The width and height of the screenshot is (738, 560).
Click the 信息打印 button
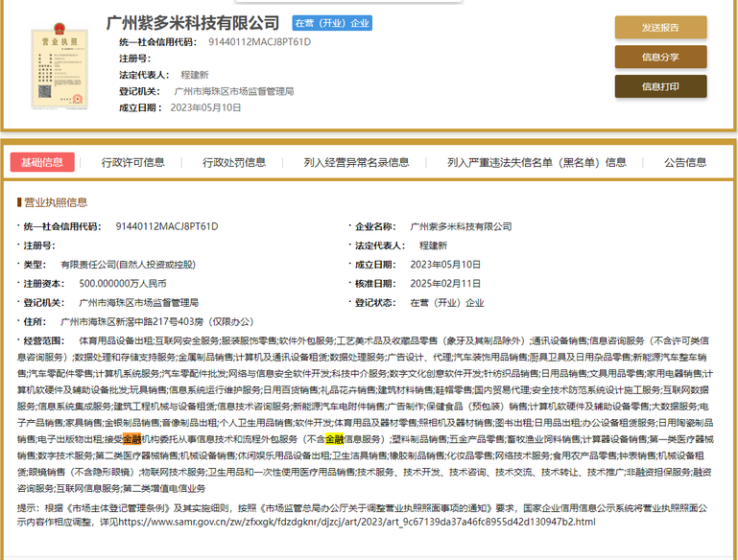click(x=660, y=86)
